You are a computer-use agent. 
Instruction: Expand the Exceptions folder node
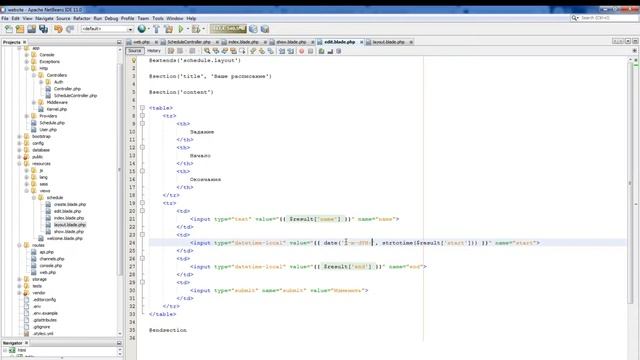point(27,62)
